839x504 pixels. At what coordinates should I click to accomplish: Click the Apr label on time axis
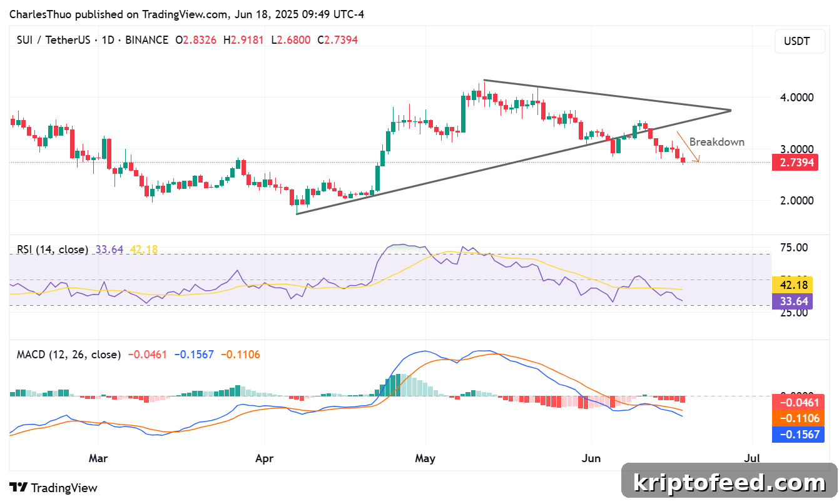click(265, 458)
